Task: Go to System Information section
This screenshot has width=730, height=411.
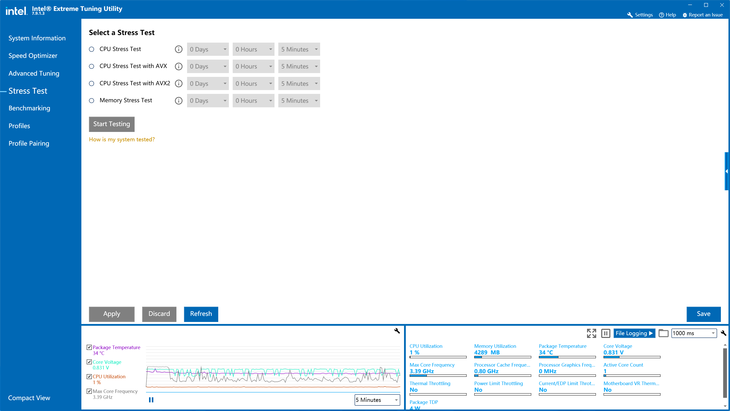Action: (x=37, y=38)
